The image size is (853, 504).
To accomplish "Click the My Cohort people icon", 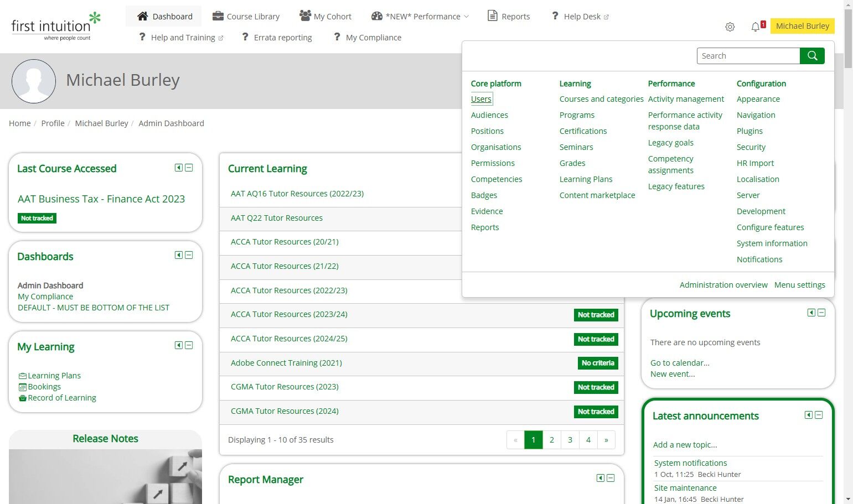I will click(x=305, y=16).
